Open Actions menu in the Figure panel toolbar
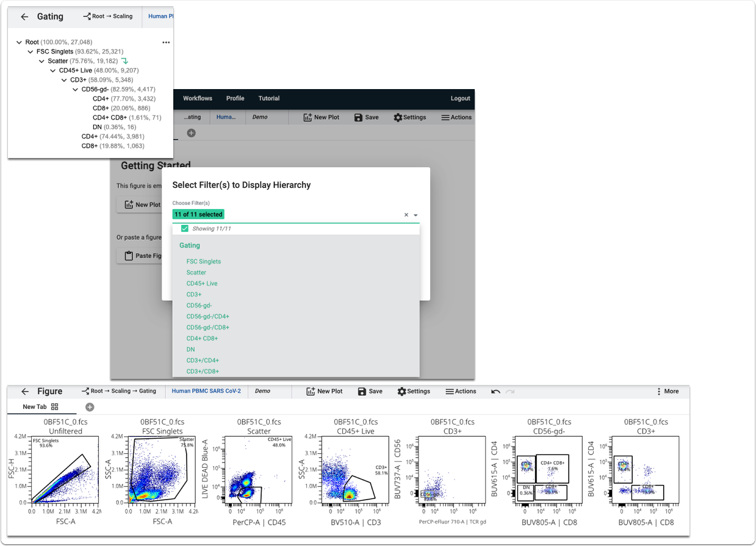The image size is (756, 546). tap(461, 391)
